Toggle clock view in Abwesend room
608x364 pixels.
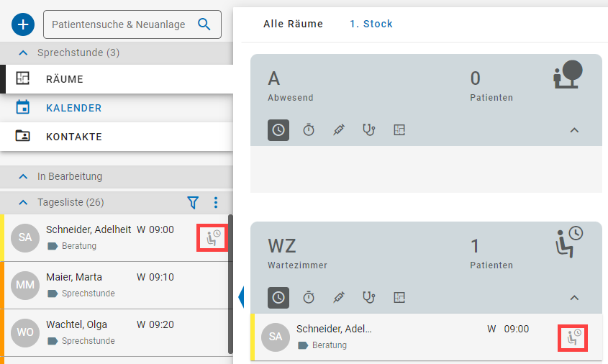tap(278, 130)
